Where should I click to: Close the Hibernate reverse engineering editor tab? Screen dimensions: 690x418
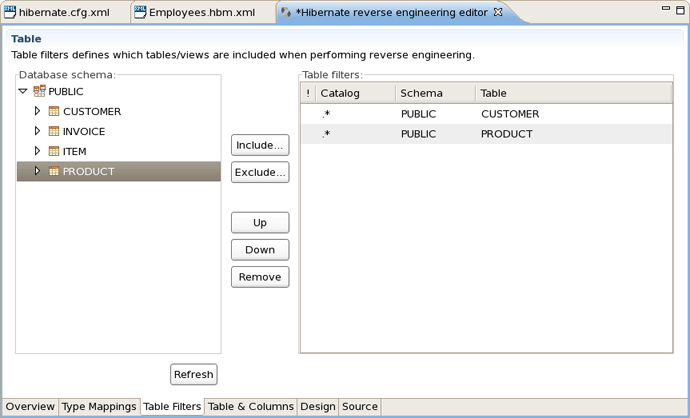click(x=499, y=13)
